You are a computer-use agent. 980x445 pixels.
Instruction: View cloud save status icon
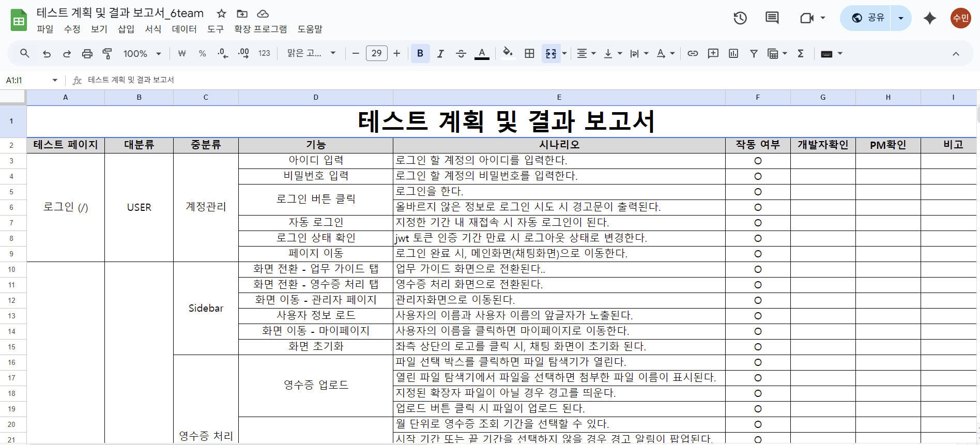pyautogui.click(x=263, y=13)
